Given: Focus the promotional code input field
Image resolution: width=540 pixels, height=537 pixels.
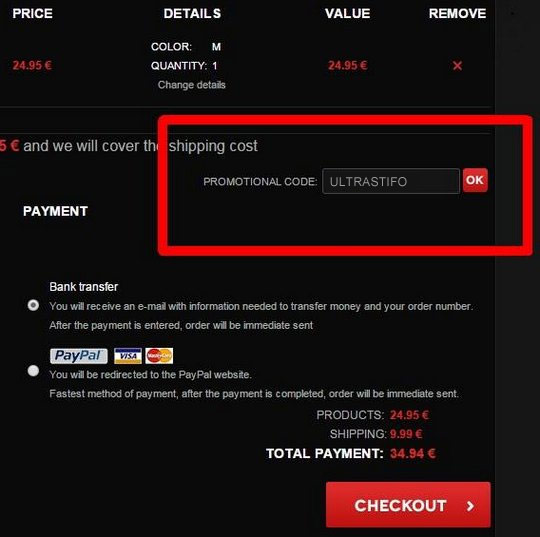Looking at the screenshot, I should (x=391, y=181).
